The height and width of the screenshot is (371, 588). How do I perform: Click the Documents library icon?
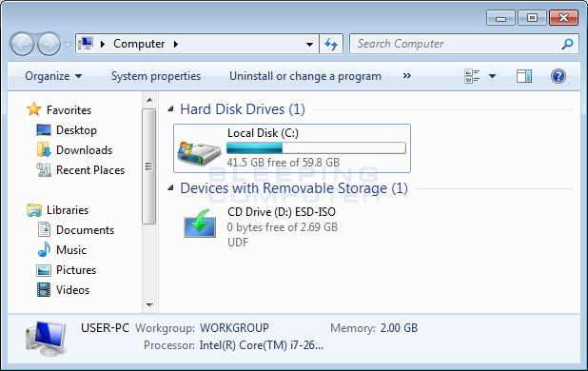(x=44, y=229)
